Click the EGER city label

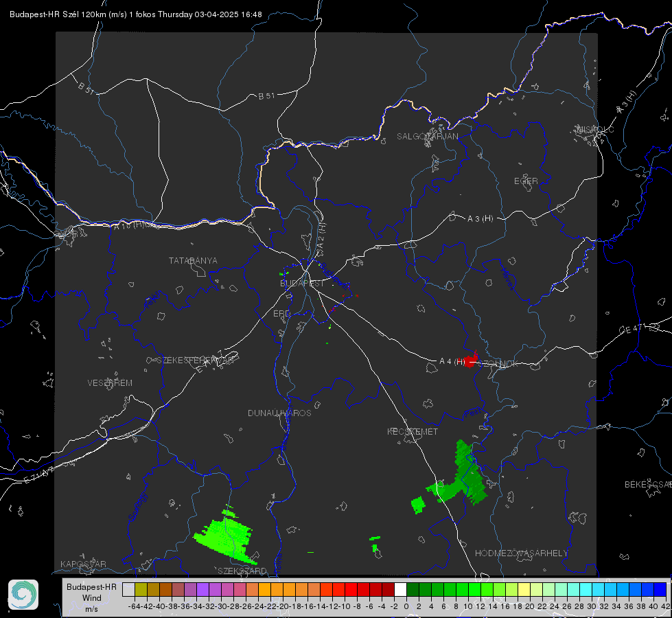coord(526,181)
